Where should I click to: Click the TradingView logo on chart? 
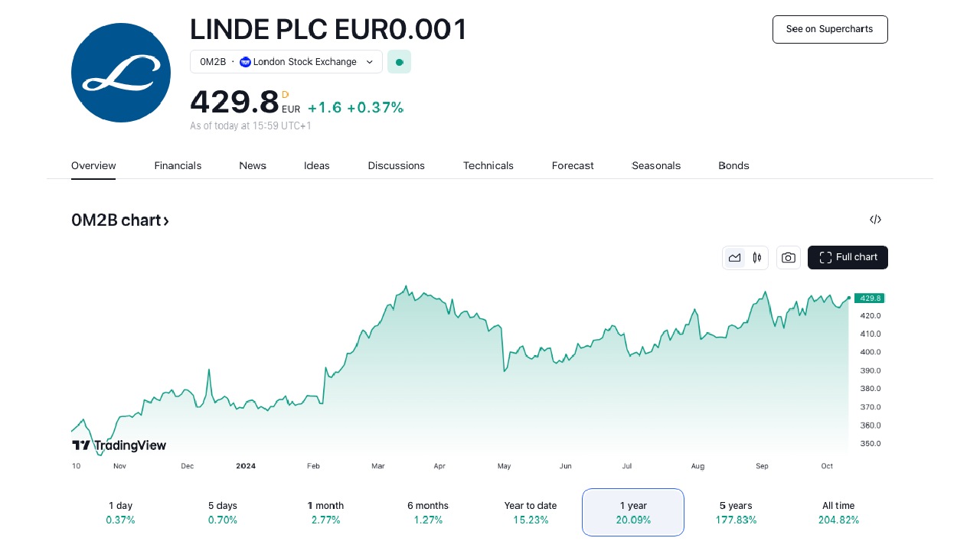(x=119, y=445)
